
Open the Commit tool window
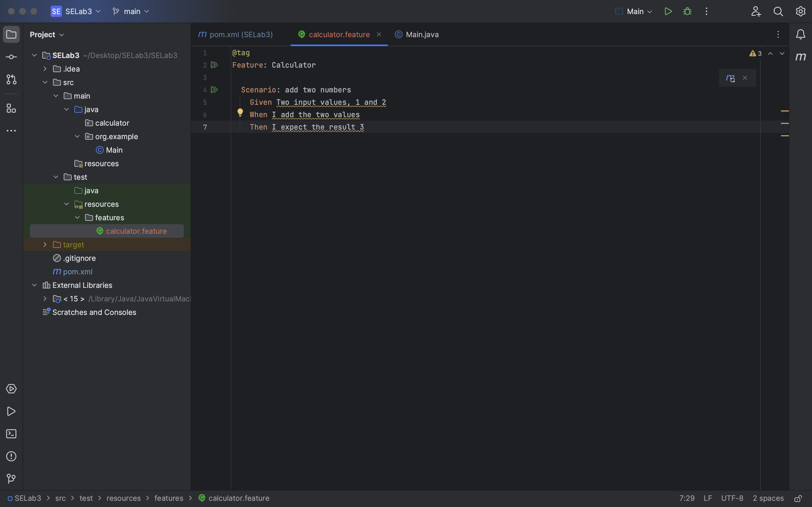tap(11, 57)
